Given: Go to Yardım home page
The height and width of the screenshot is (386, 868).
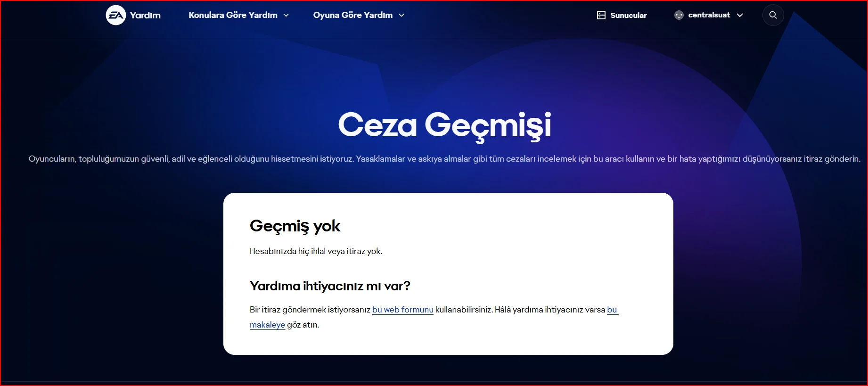Looking at the screenshot, I should point(145,15).
